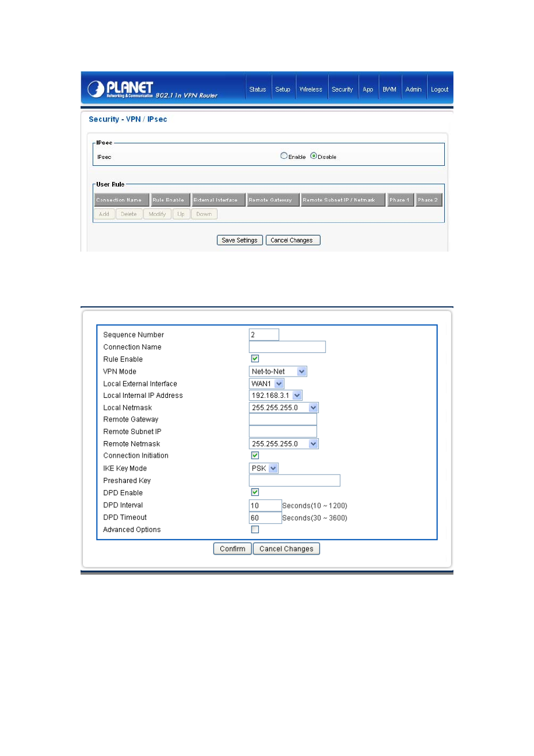Click the Save Settings button
Screen dimensions: 534x756
[239, 240]
